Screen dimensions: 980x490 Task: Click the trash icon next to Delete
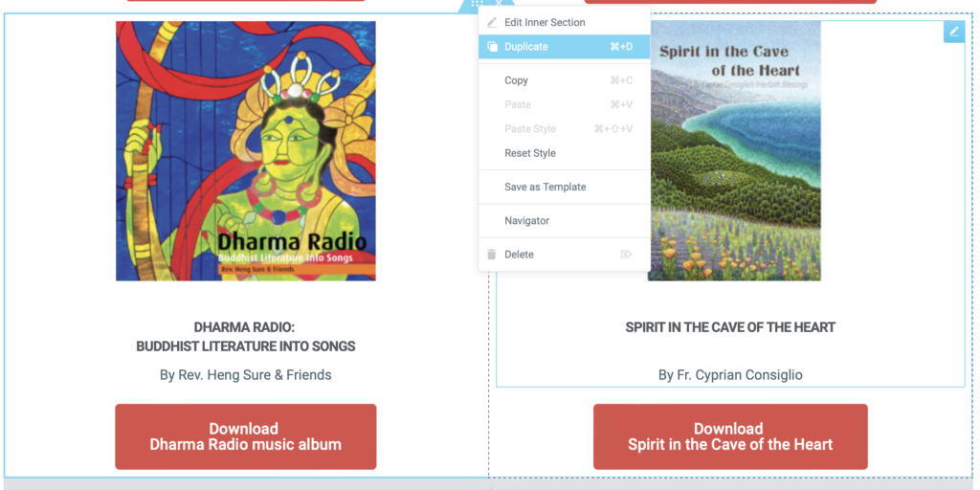(492, 255)
